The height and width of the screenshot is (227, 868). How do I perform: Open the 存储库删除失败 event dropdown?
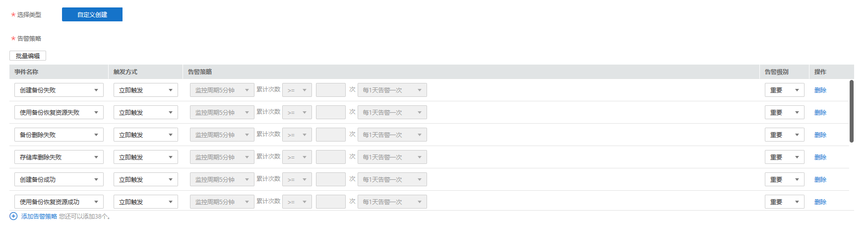point(59,157)
